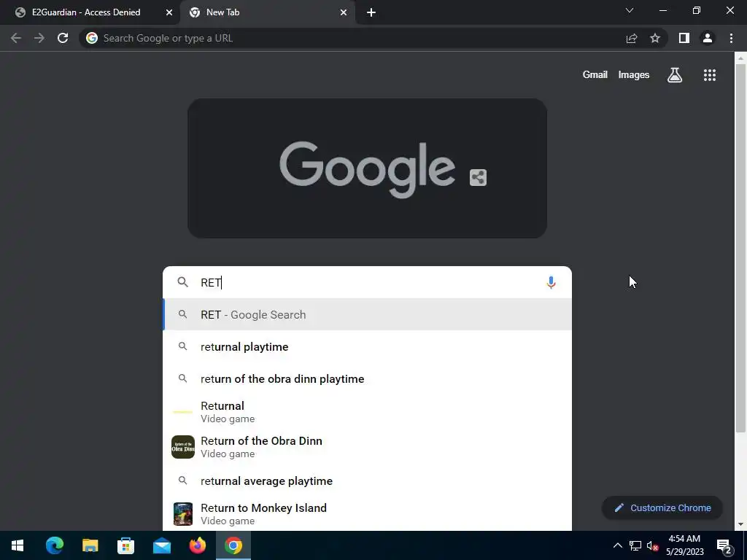Select the New Tab tab
Image resolution: width=747 pixels, height=560 pixels.
click(x=267, y=12)
